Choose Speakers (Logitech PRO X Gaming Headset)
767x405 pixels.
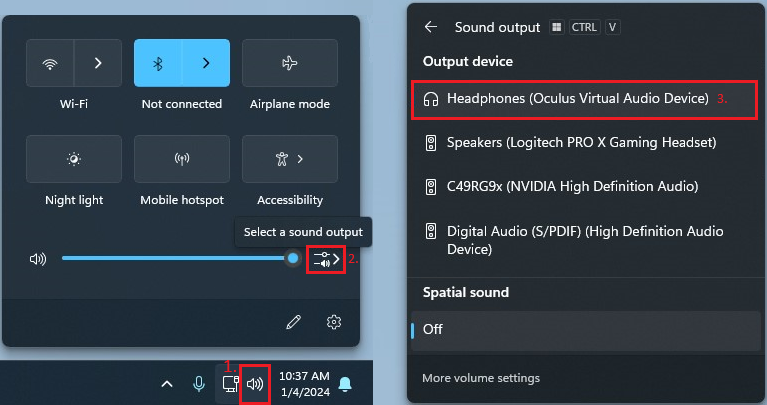[x=581, y=143]
